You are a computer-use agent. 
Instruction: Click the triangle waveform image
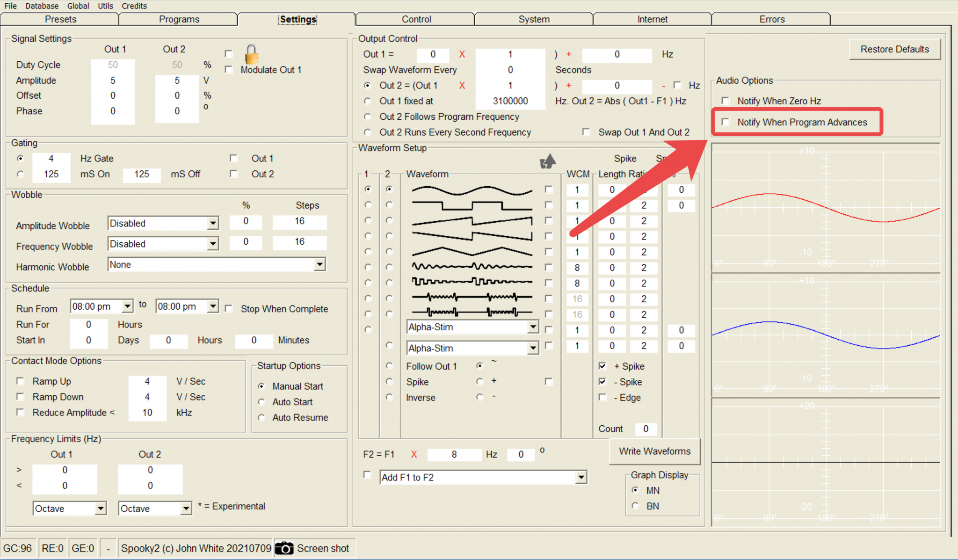[x=472, y=252]
